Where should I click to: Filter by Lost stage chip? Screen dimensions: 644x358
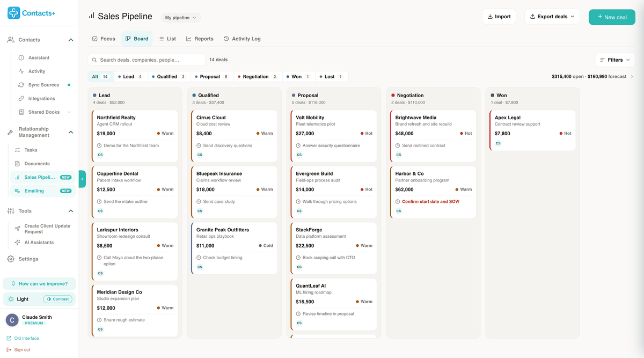point(332,77)
